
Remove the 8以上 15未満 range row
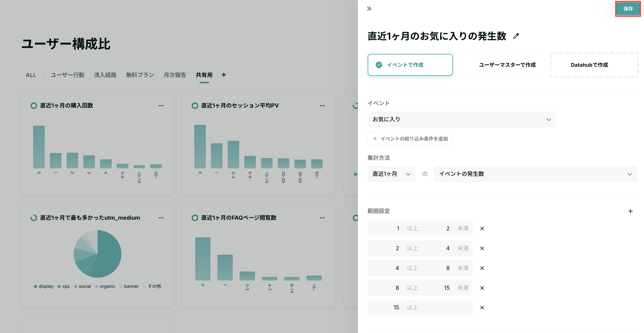(x=482, y=288)
